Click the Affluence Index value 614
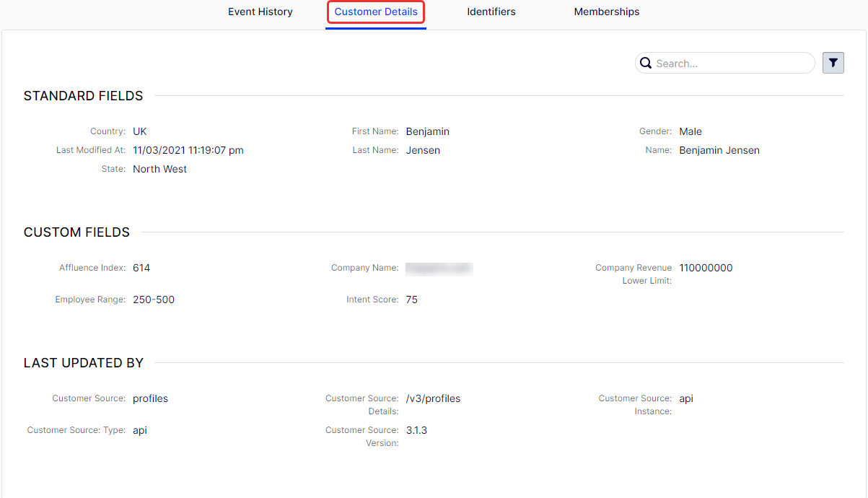The image size is (868, 498). [x=141, y=268]
